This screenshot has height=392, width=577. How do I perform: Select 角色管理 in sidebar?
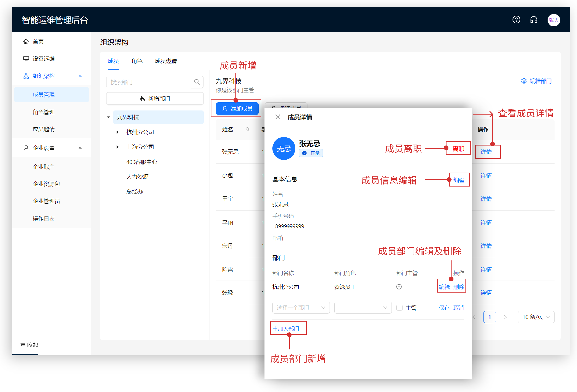52,112
